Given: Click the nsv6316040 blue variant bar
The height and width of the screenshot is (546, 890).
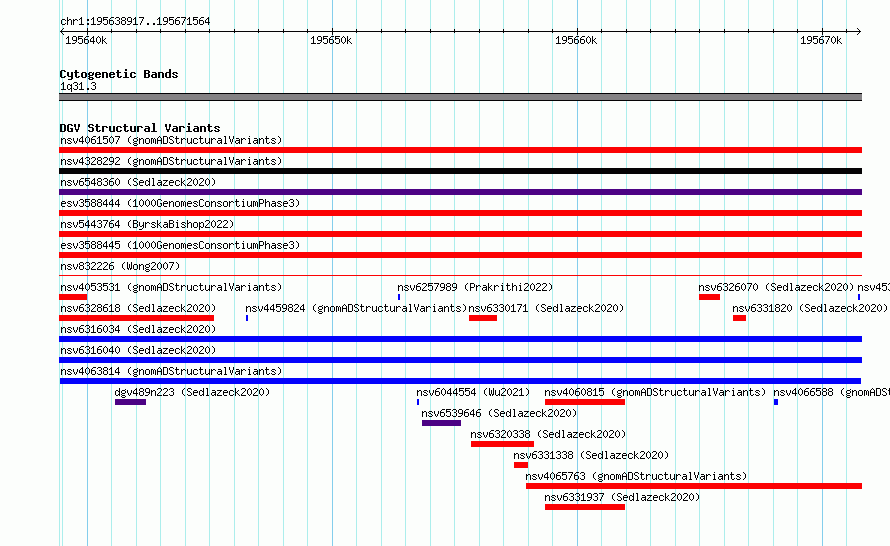Looking at the screenshot, I should point(460,360).
